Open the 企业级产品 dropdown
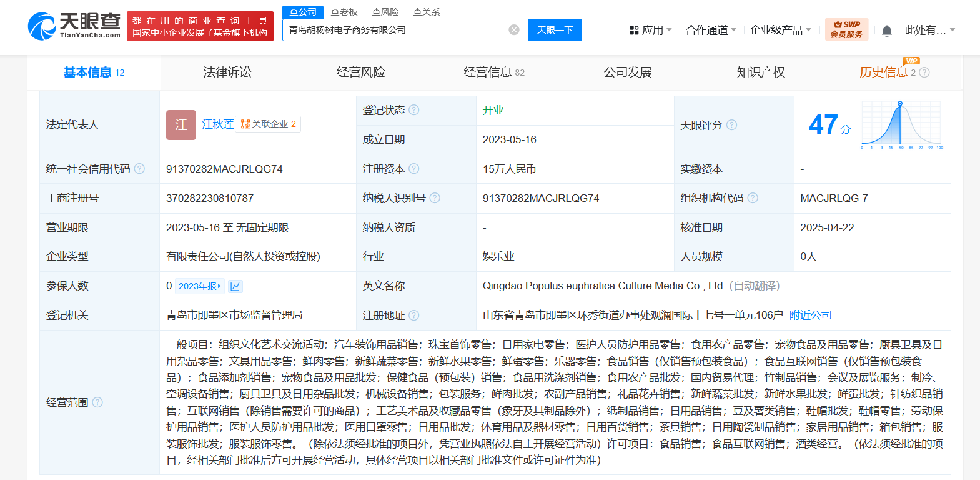This screenshot has height=480, width=980. (x=780, y=30)
